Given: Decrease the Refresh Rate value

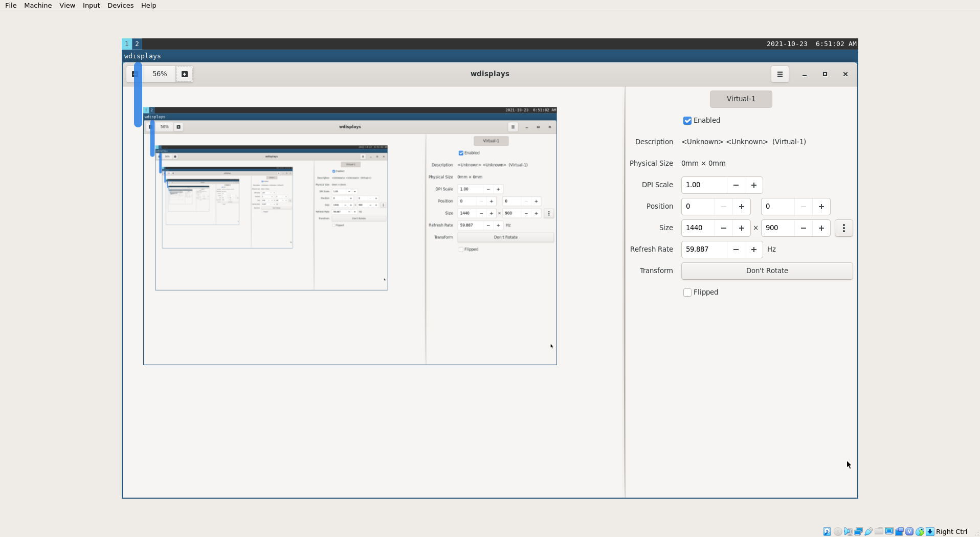Looking at the screenshot, I should point(736,250).
